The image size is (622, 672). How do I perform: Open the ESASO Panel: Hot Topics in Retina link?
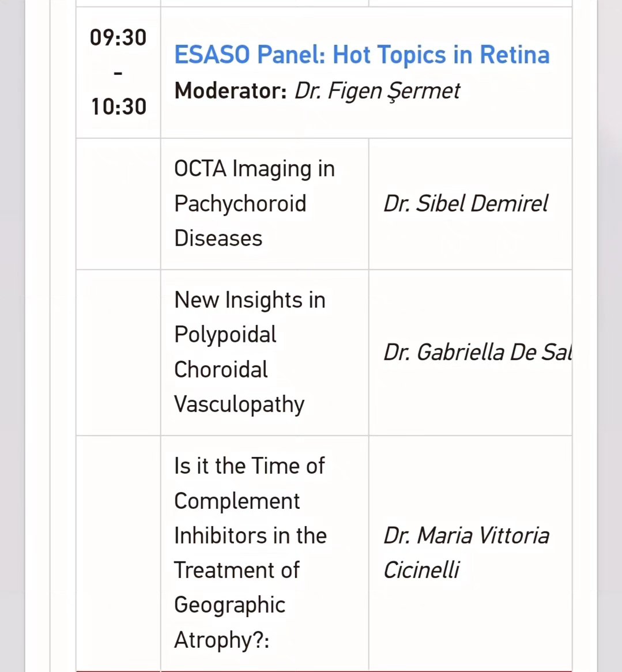362,55
